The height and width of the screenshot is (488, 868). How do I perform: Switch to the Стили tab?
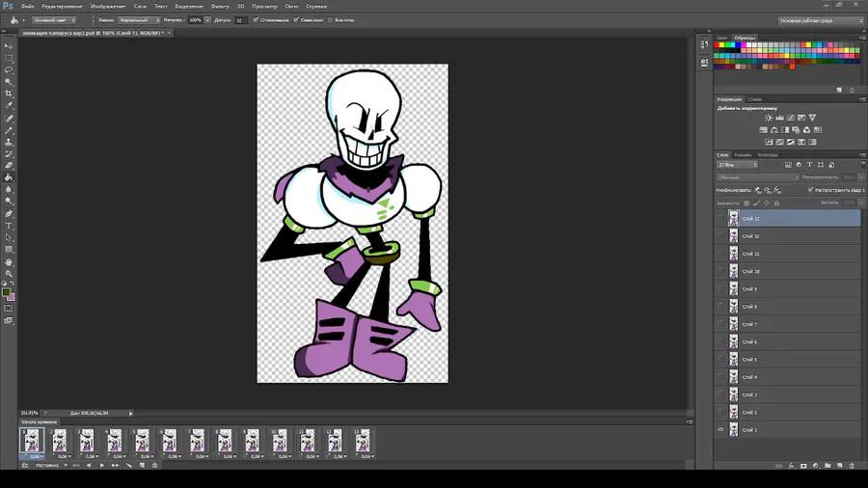(754, 99)
